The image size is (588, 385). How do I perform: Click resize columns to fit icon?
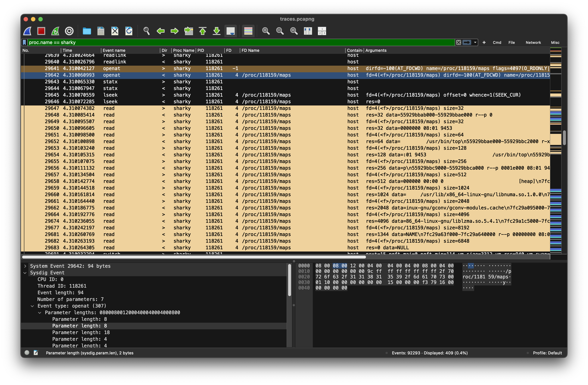pos(308,31)
